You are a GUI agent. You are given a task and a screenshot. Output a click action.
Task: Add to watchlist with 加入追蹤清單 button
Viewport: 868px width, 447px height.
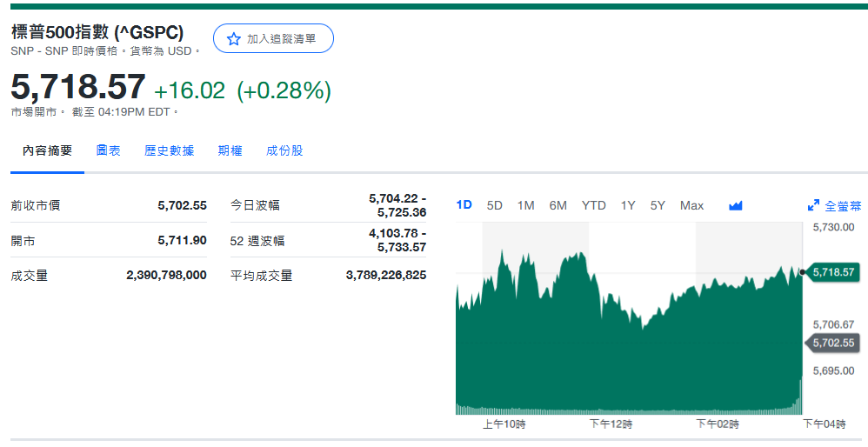click(273, 39)
